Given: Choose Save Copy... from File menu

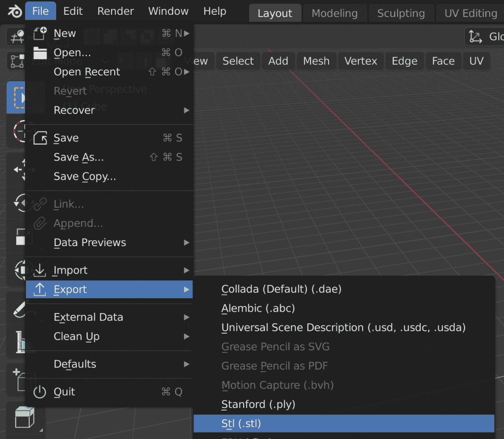Looking at the screenshot, I should point(110,176).
